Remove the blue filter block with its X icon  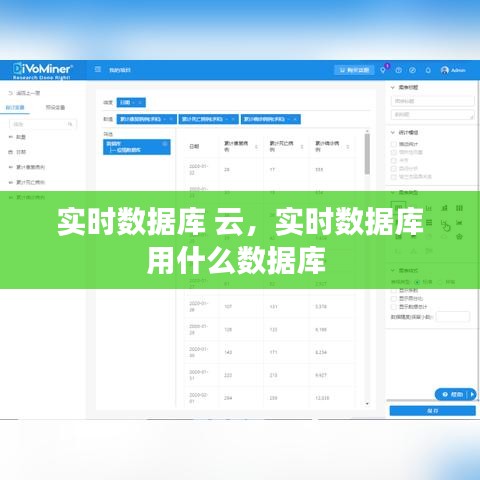click(x=165, y=144)
